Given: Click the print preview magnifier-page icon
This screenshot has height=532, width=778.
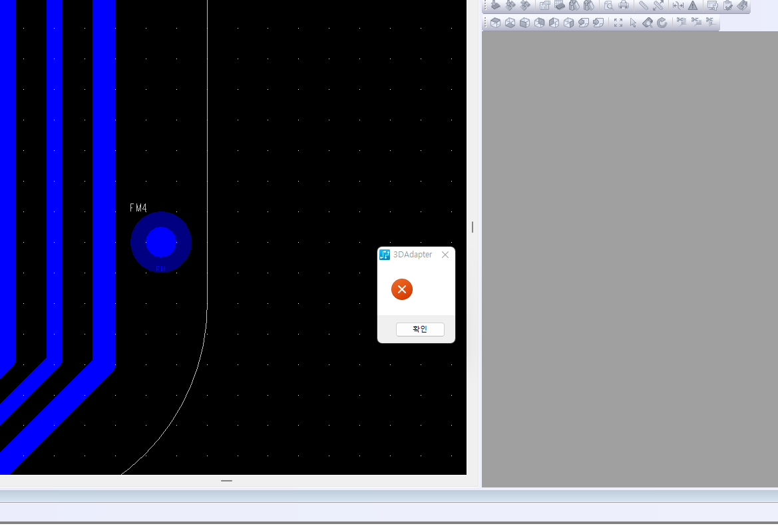Looking at the screenshot, I should coord(609,5).
